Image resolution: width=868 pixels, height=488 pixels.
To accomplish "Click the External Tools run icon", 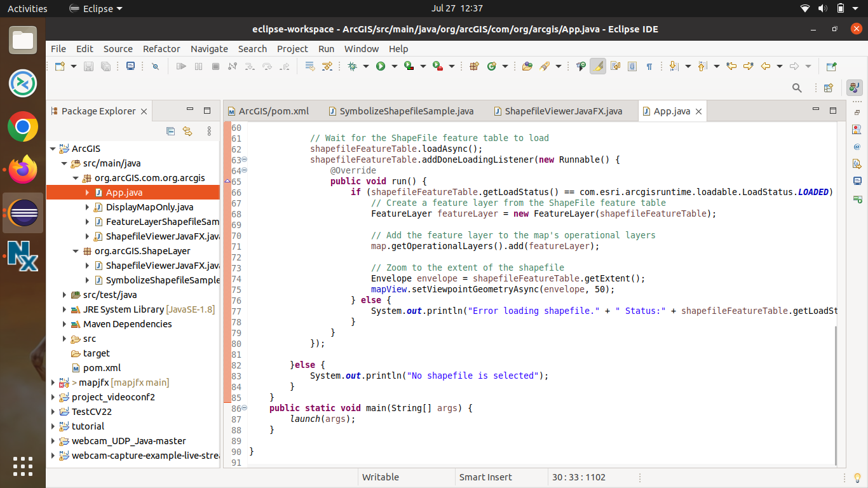I will click(437, 66).
